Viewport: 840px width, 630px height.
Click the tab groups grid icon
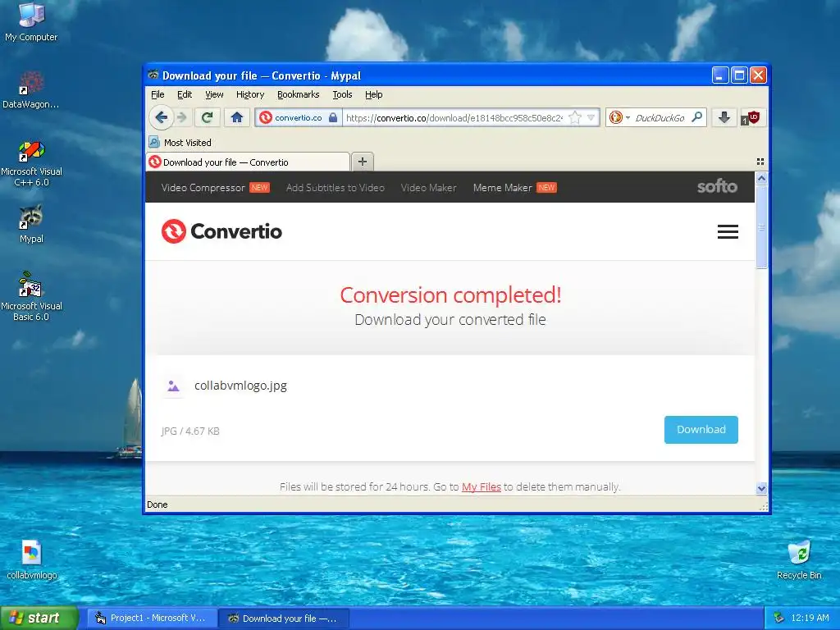(760, 162)
